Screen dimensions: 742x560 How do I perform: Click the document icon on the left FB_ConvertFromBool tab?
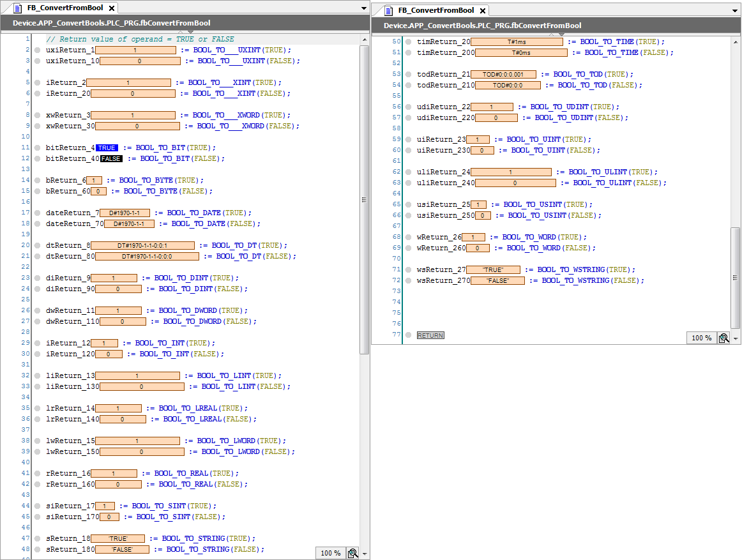click(x=17, y=8)
